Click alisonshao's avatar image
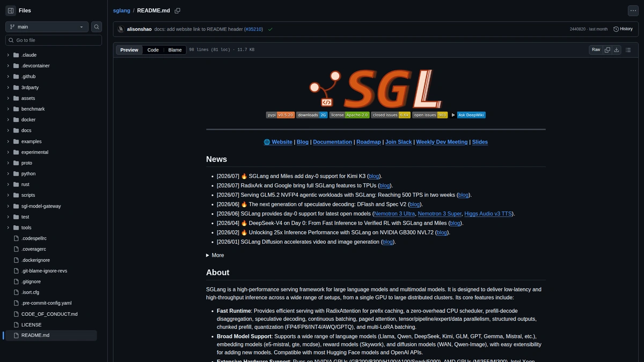This screenshot has height=362, width=644. tap(121, 29)
